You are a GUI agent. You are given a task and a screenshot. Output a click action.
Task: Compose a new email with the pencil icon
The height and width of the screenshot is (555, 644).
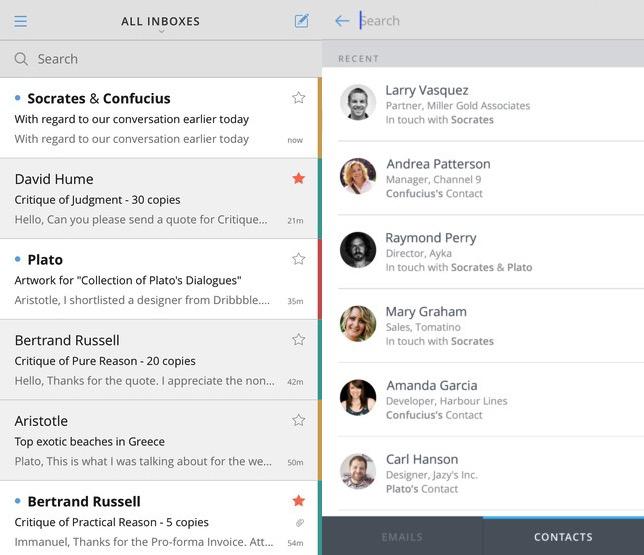pos(301,21)
